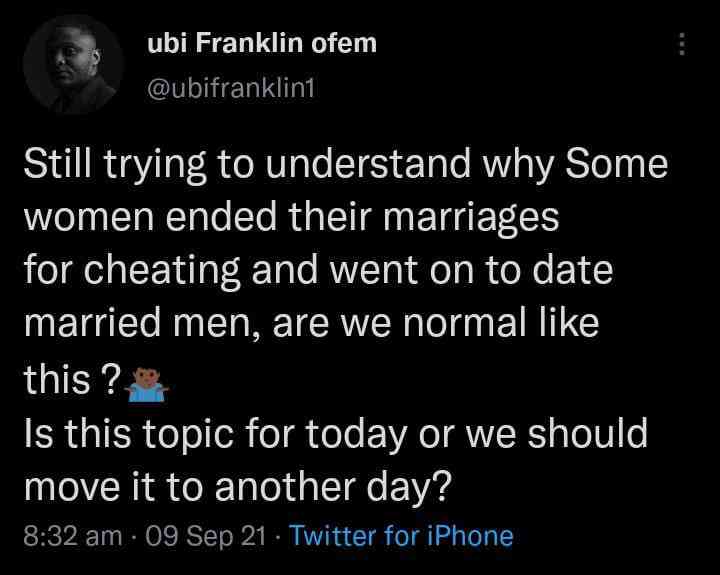Click the line "Still trying to understand why Some"
This screenshot has width=720, height=575.
[345, 166]
